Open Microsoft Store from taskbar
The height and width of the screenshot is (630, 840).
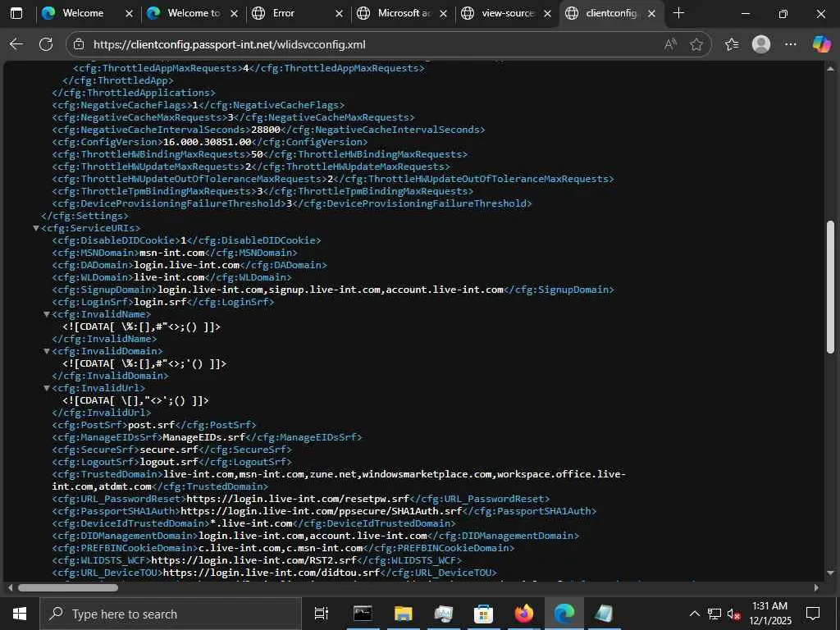(x=484, y=614)
